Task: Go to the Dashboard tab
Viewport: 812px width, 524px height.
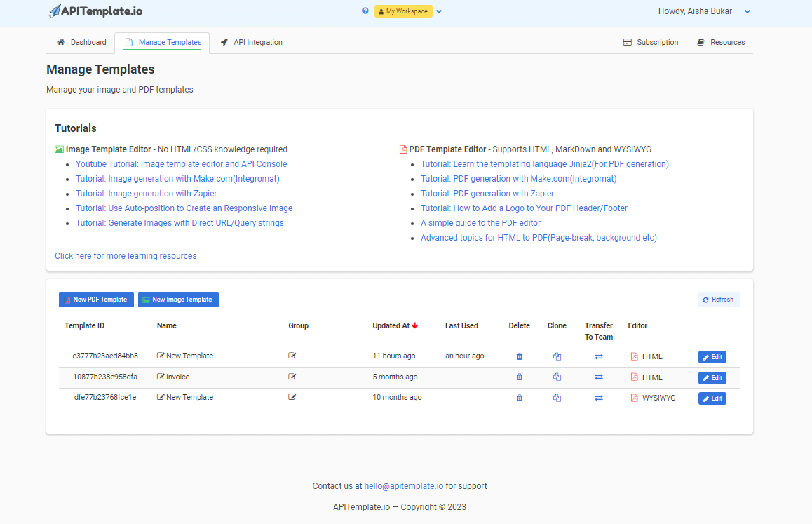Action: (81, 42)
